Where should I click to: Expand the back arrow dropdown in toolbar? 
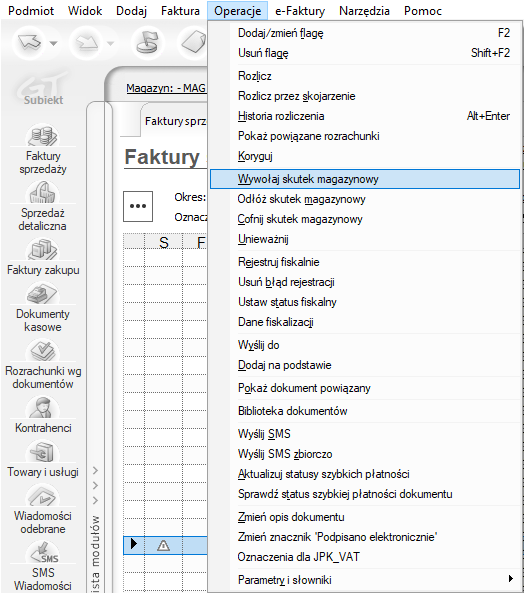coord(54,43)
